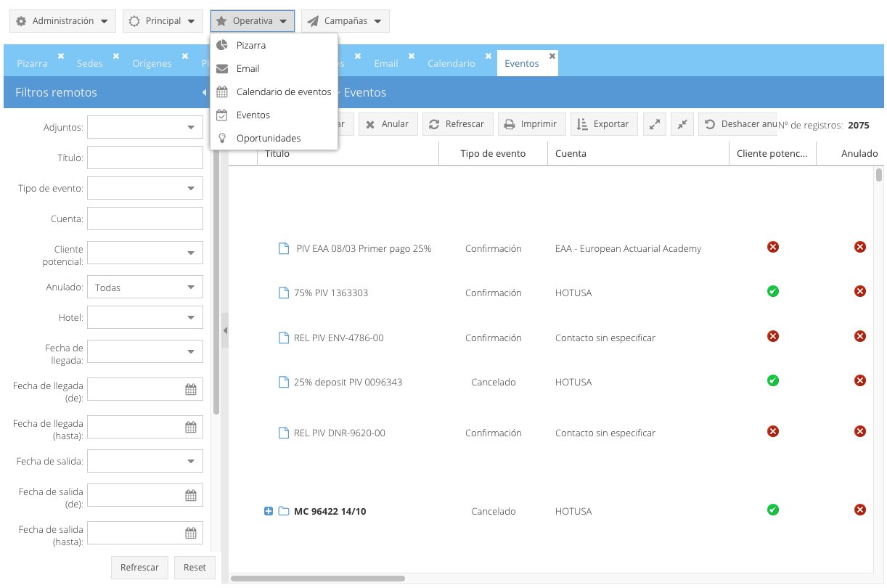The height and width of the screenshot is (588, 887).
Task: Open the Campañas dropdown menu
Action: click(346, 21)
